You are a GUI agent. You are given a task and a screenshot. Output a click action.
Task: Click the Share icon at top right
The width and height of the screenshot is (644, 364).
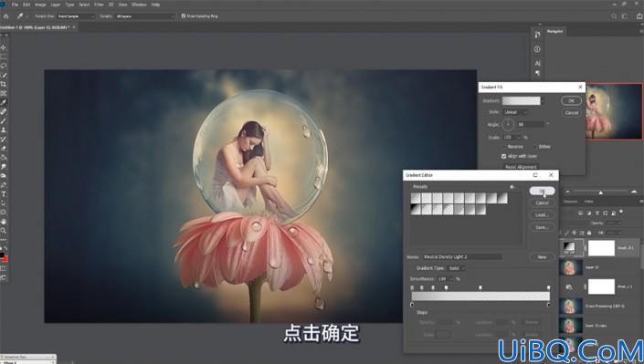(639, 16)
